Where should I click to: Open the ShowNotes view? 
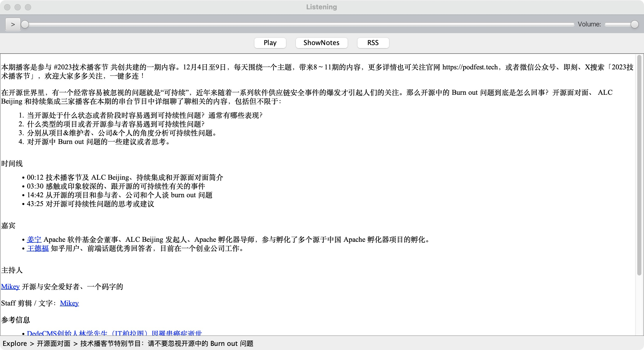coord(321,43)
